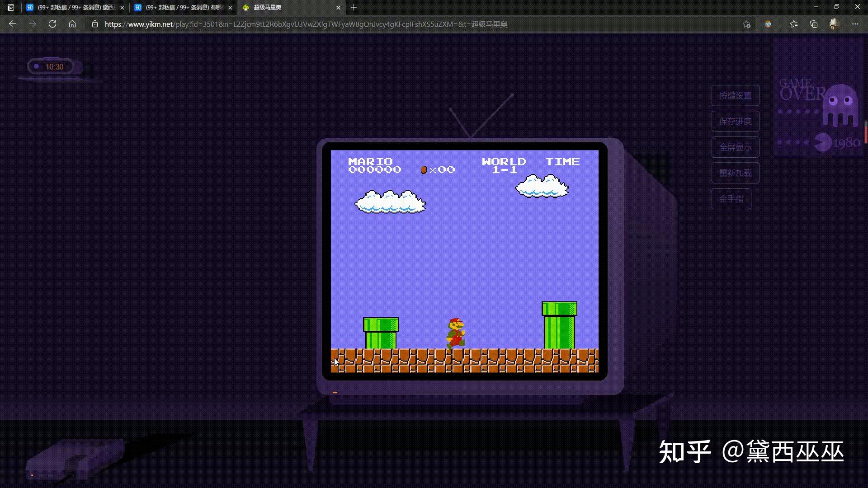868x488 pixels.
Task: Enter fullscreen with 全屏显示
Action: pyautogui.click(x=735, y=147)
